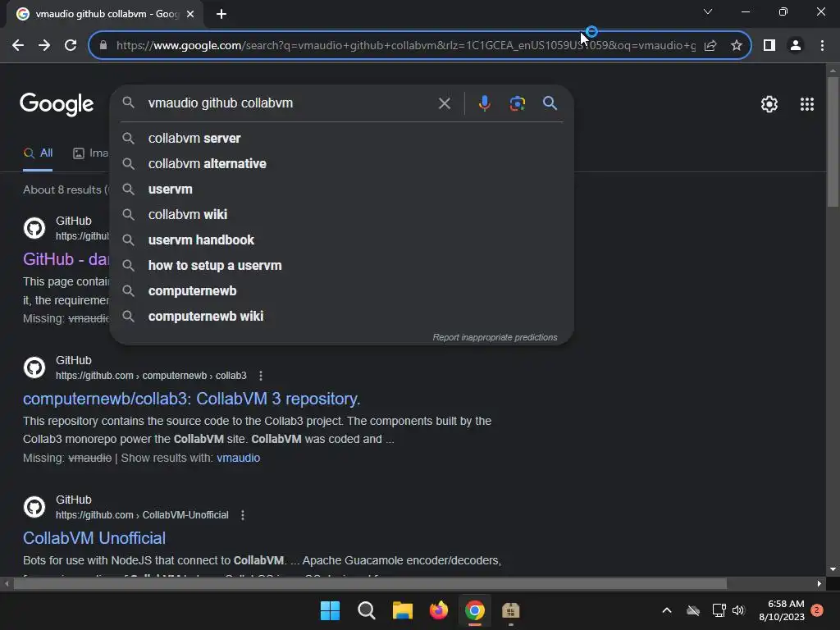The width and height of the screenshot is (840, 630).
Task: Open the volume control in the tray
Action: 739,610
